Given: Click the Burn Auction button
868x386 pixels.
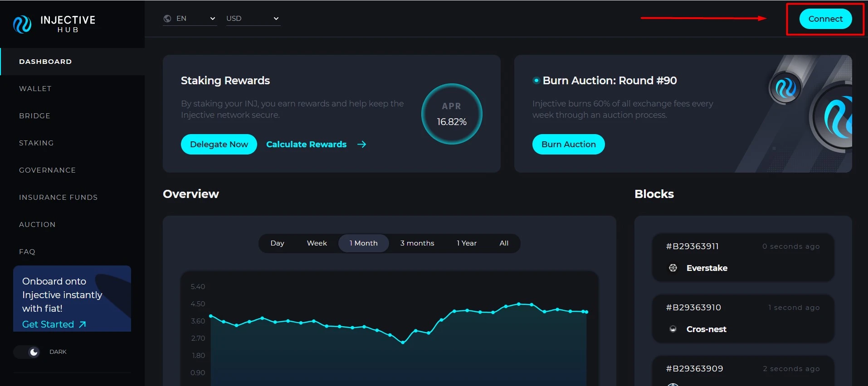Looking at the screenshot, I should [x=568, y=145].
